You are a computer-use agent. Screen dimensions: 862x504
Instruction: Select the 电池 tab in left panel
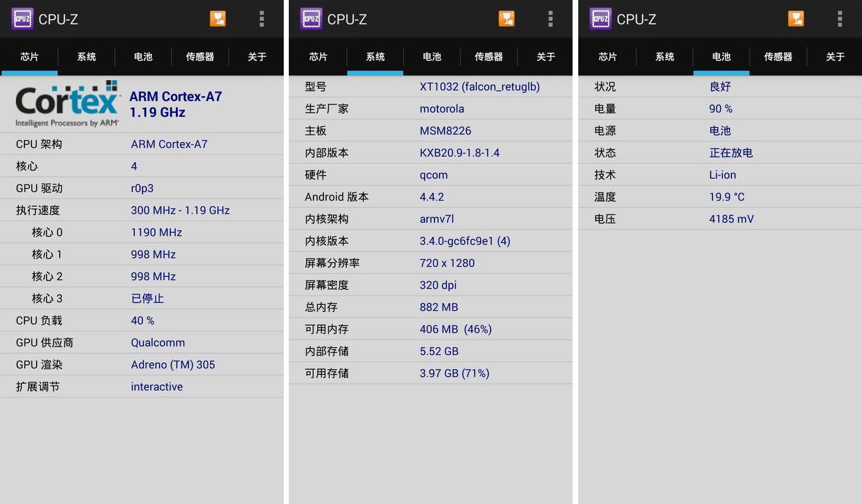point(143,57)
